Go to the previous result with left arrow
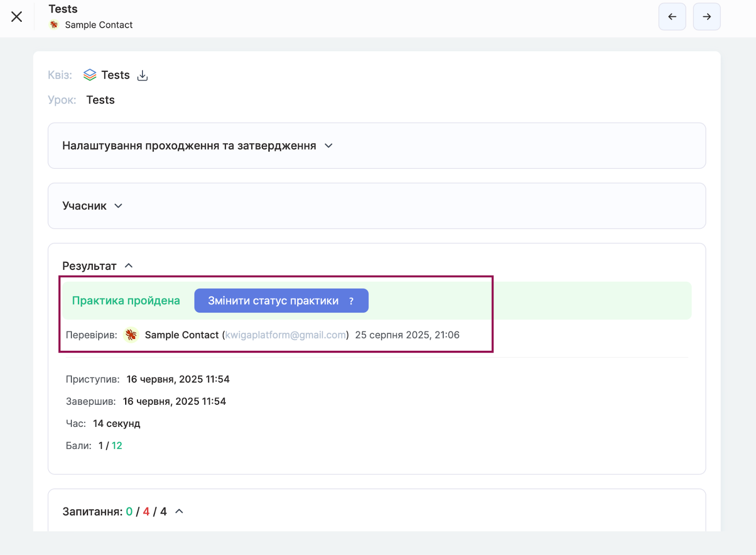Screen dimensions: 756x555 [672, 17]
